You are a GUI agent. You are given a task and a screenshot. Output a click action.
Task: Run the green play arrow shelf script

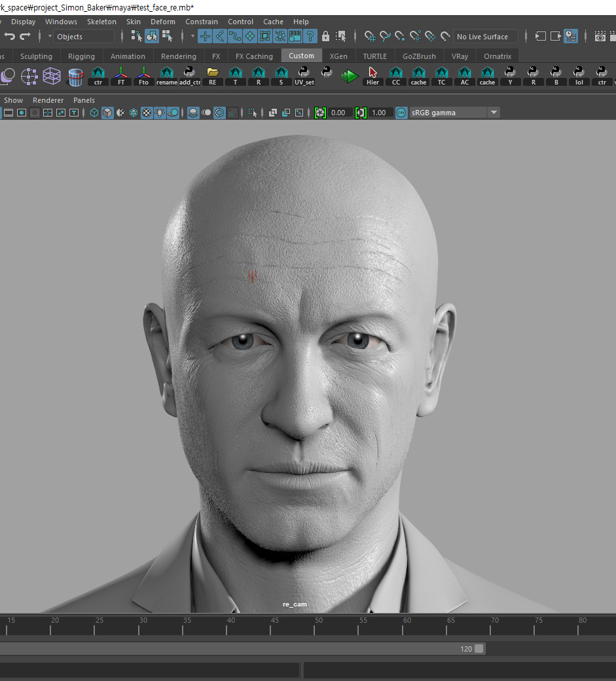[350, 76]
